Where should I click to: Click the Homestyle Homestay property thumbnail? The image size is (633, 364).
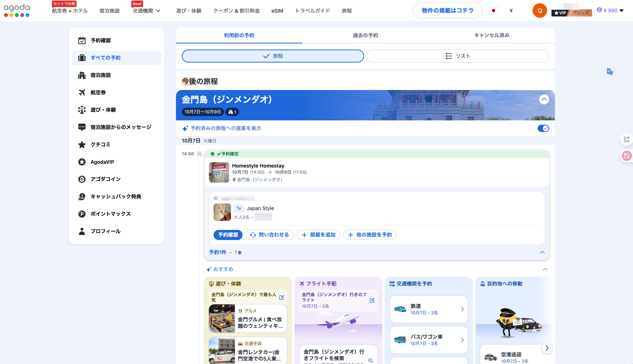click(219, 172)
